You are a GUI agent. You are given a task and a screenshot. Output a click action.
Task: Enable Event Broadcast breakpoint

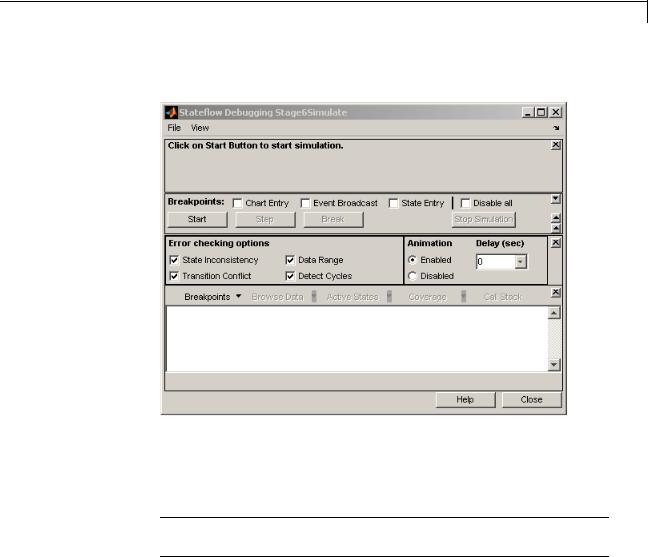tap(305, 203)
